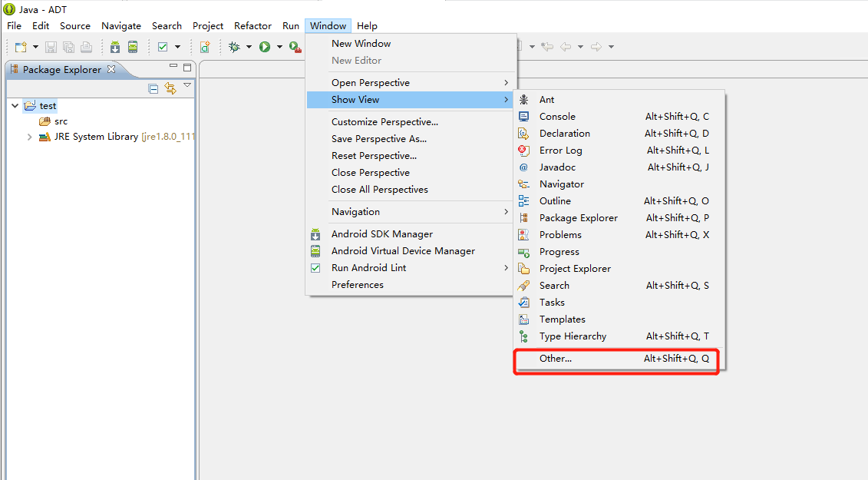This screenshot has width=868, height=480.
Task: Open the Edit menu
Action: pos(41,26)
